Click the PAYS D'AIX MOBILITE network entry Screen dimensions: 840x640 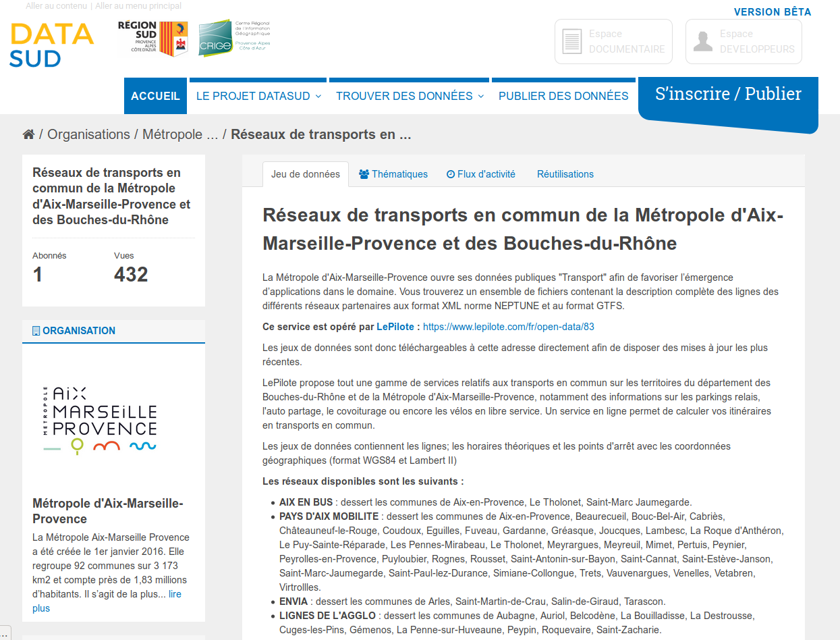(532, 552)
